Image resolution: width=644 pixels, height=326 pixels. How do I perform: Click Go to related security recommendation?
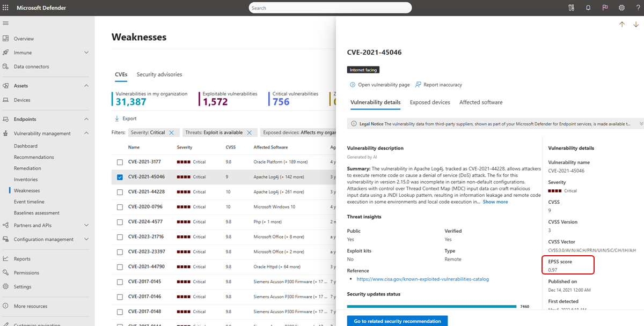tap(397, 321)
